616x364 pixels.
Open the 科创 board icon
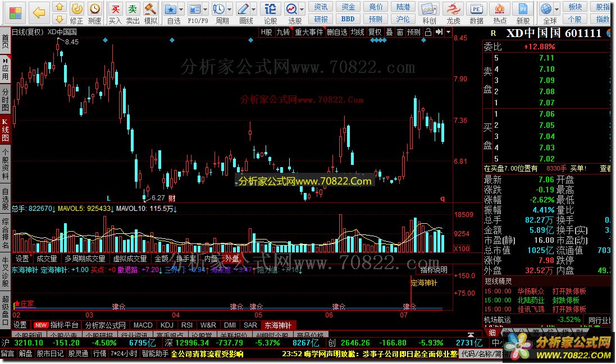click(429, 13)
